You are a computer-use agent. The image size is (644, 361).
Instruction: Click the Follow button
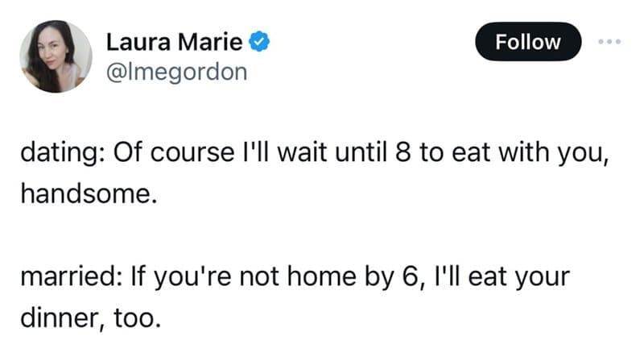527,41
